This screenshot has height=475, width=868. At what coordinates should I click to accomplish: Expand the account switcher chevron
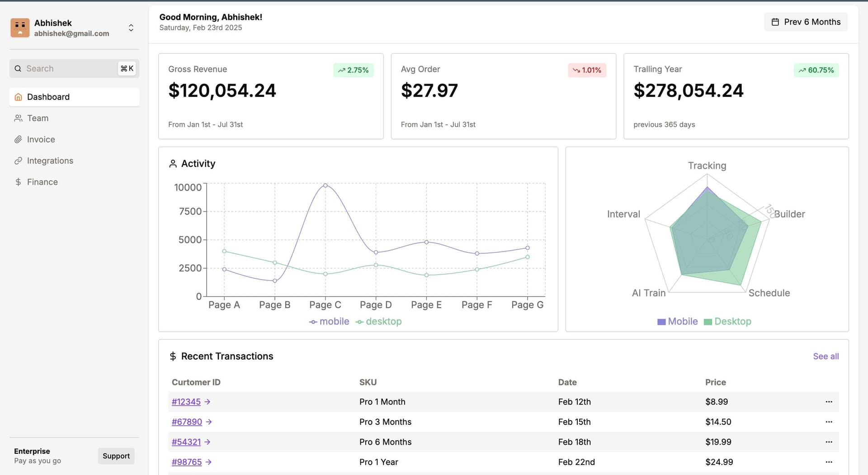131,28
